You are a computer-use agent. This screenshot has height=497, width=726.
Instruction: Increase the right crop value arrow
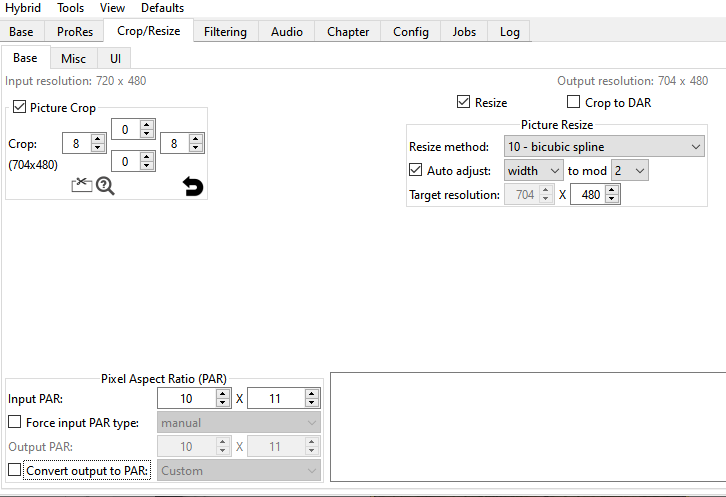pyautogui.click(x=196, y=138)
